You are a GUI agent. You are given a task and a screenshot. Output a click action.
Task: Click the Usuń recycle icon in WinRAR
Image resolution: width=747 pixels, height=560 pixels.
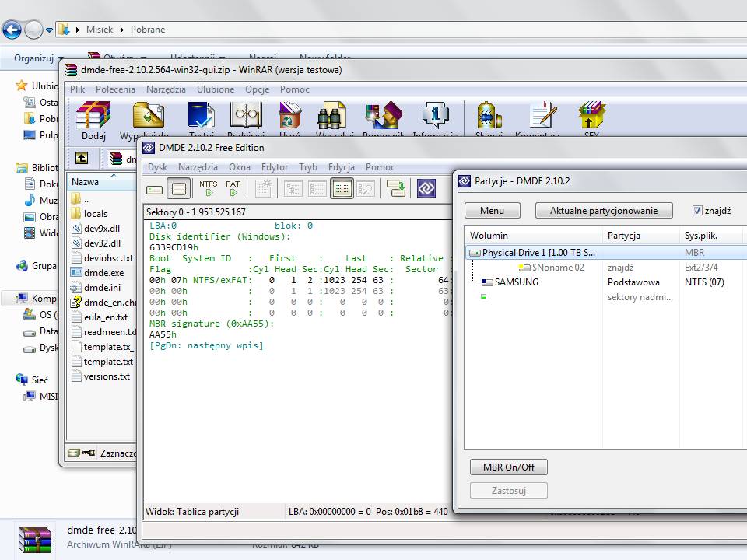coord(289,115)
